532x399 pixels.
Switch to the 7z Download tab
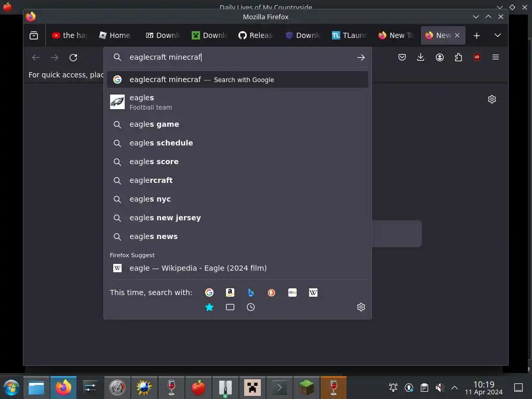[x=163, y=35]
